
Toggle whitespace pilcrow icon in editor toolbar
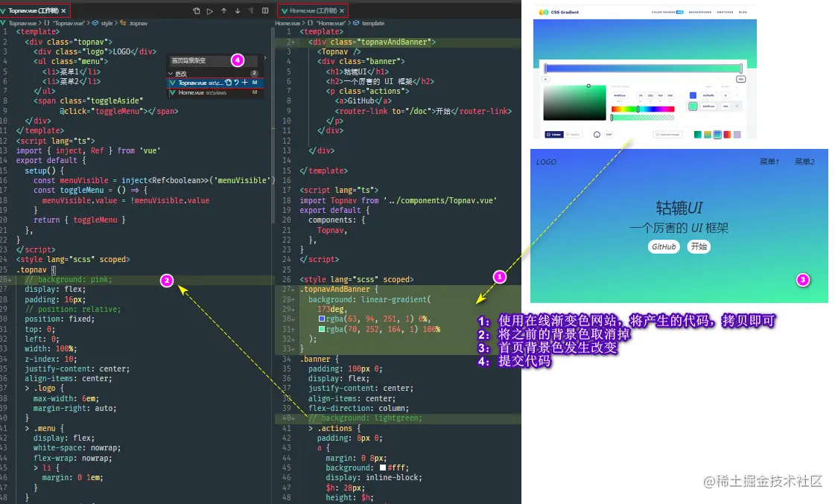tap(250, 10)
